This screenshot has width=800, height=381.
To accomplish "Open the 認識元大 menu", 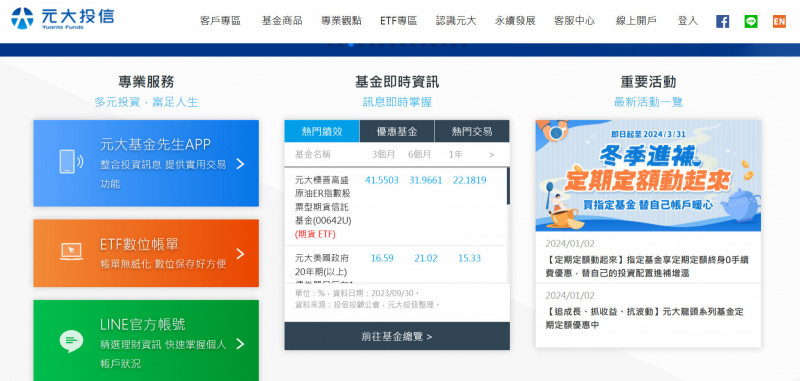I will click(x=456, y=21).
